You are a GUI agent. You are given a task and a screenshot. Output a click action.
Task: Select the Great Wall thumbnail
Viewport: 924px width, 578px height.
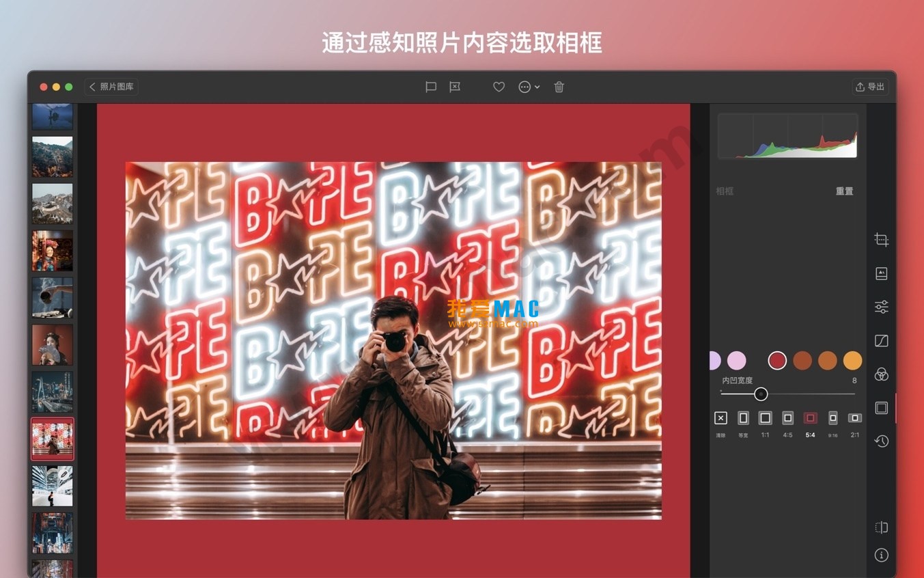point(53,204)
